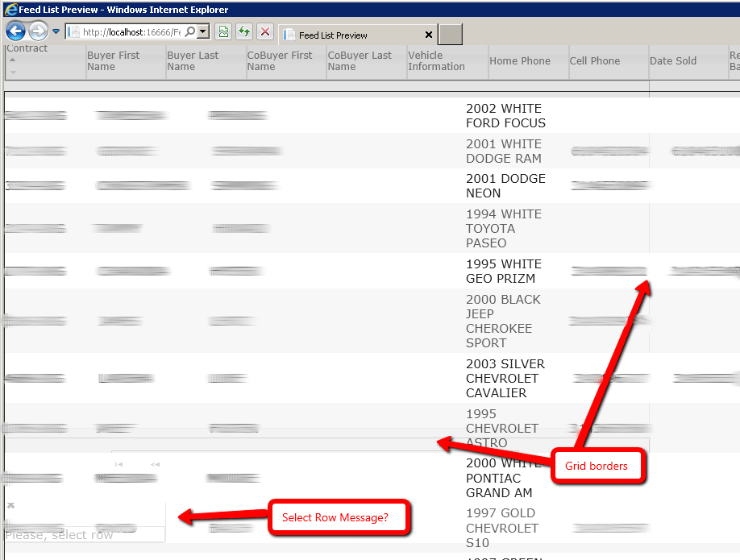Viewport: 740px width, 560px height.
Task: Click the CoBuyer First Name column header
Action: coord(286,61)
